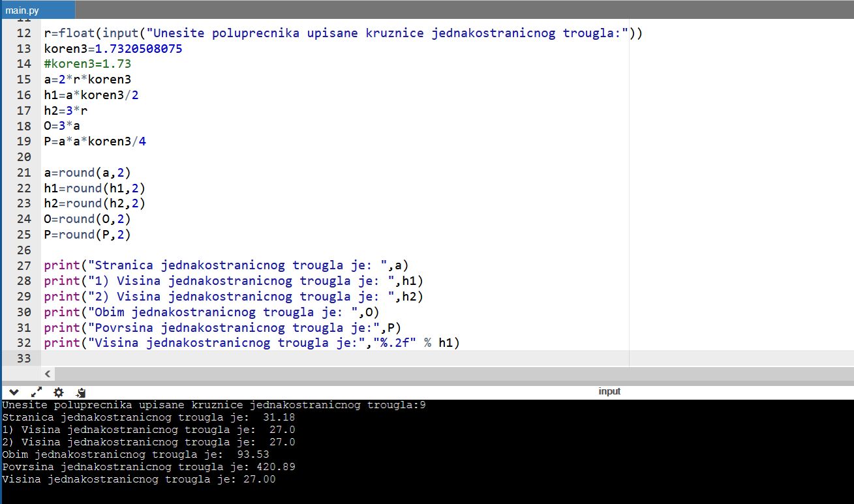Screen dimensions: 854x504
Task: Select the input tab above console
Action: (x=609, y=391)
